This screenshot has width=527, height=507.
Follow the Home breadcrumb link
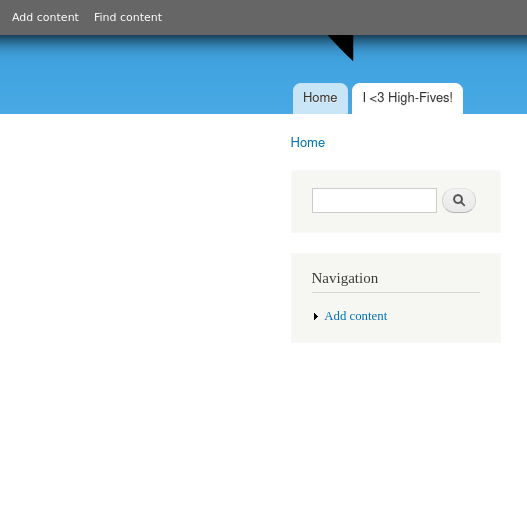(x=308, y=143)
